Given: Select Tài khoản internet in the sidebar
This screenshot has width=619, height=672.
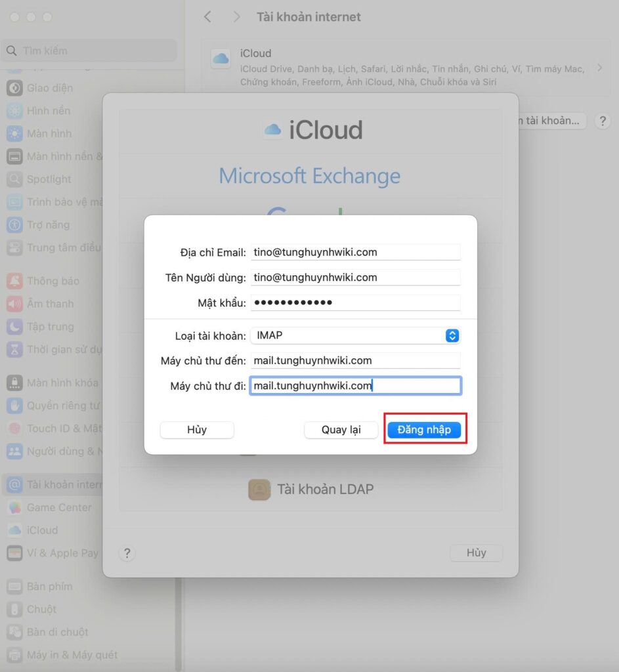Looking at the screenshot, I should 53,484.
